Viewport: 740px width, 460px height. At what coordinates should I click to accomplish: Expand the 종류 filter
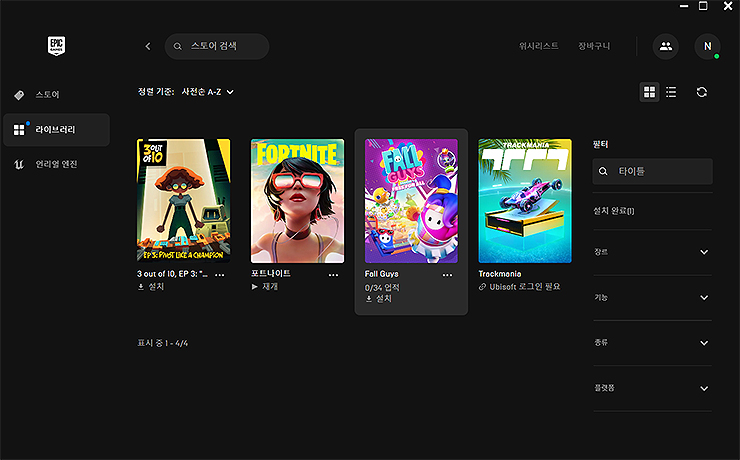coord(653,343)
